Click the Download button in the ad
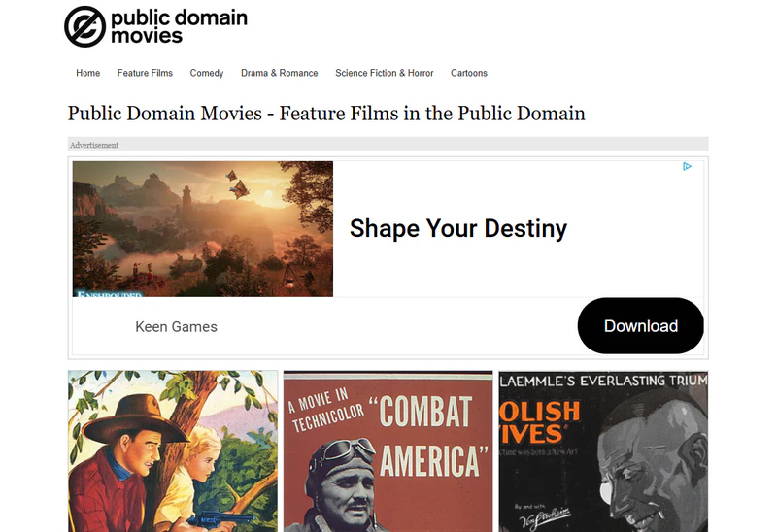This screenshot has width=777, height=532. [x=641, y=326]
